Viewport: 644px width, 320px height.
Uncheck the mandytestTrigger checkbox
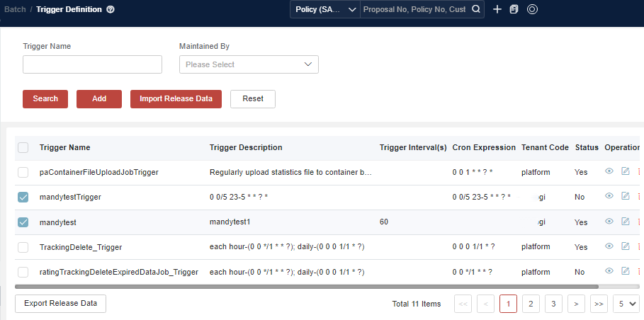(23, 198)
